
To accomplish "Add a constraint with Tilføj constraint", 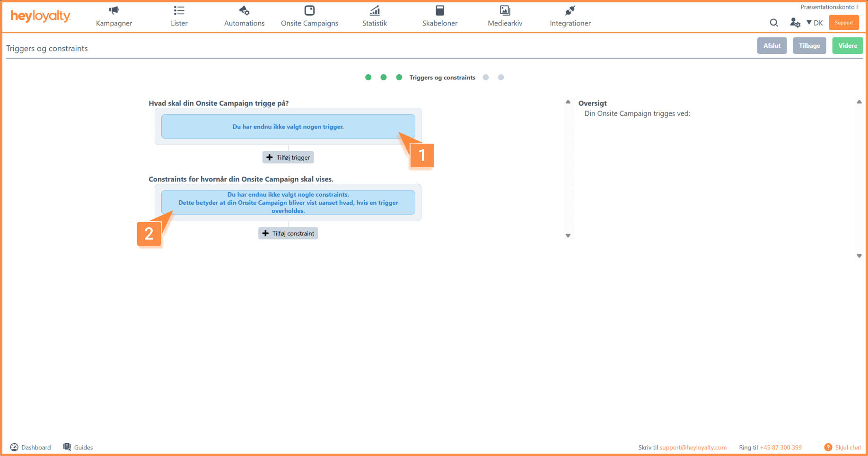I will [288, 233].
